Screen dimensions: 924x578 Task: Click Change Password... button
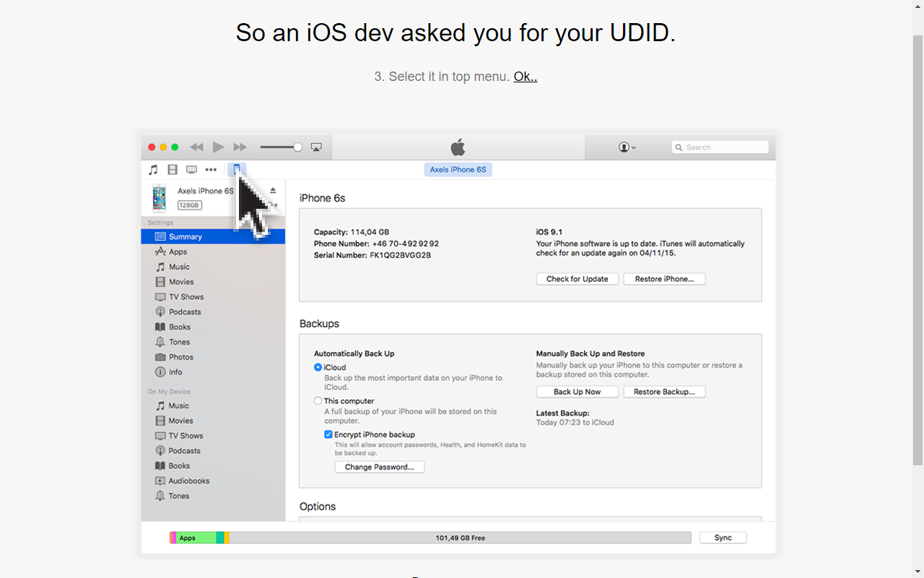point(380,467)
